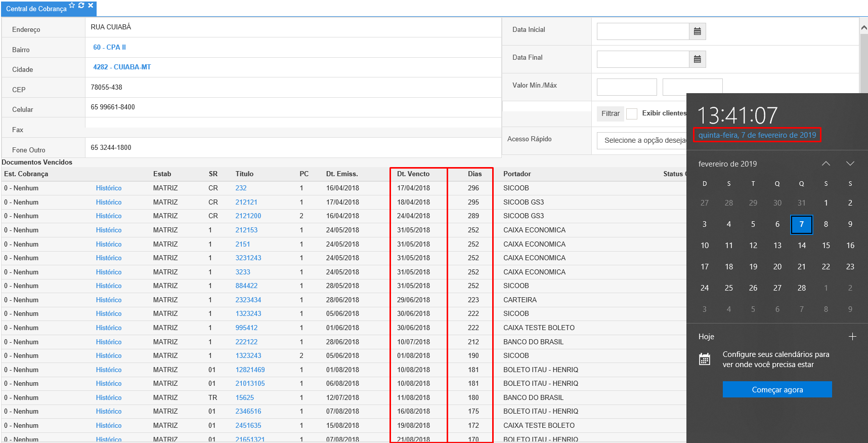Click the Fone Outro value 65 3244-1800

(111, 147)
